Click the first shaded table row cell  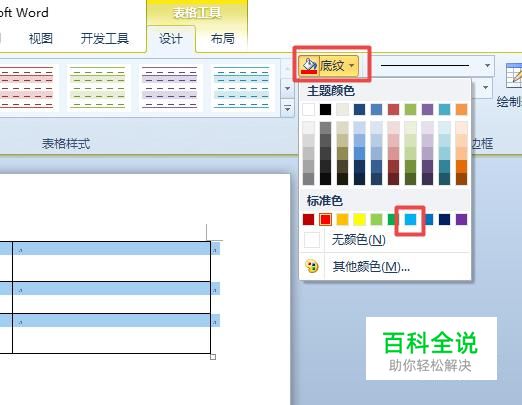click(x=111, y=249)
